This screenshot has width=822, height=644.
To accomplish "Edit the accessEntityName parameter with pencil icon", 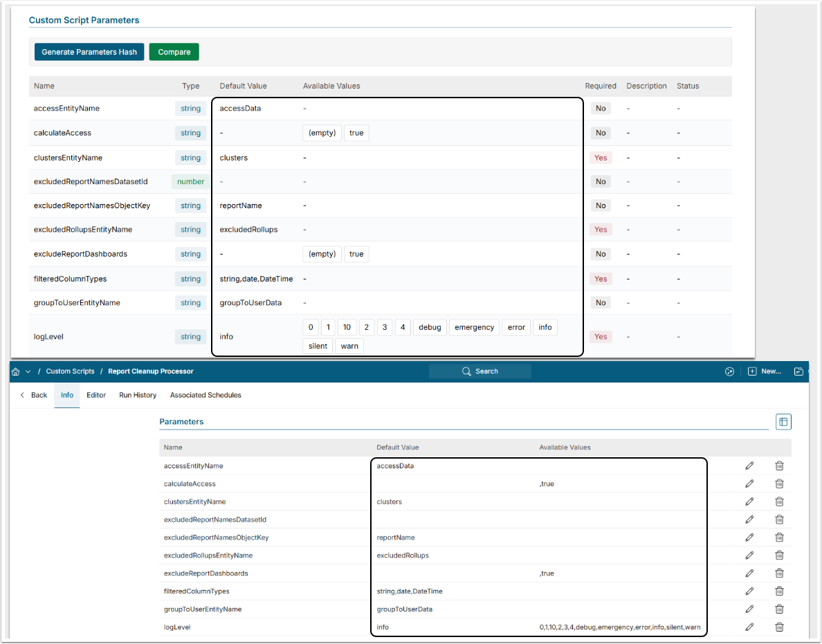I will click(x=749, y=466).
